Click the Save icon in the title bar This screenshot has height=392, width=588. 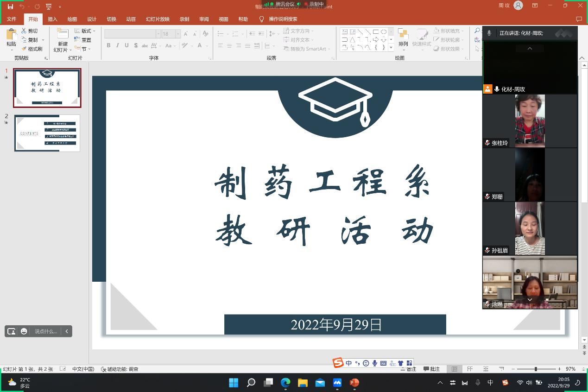(x=10, y=6)
